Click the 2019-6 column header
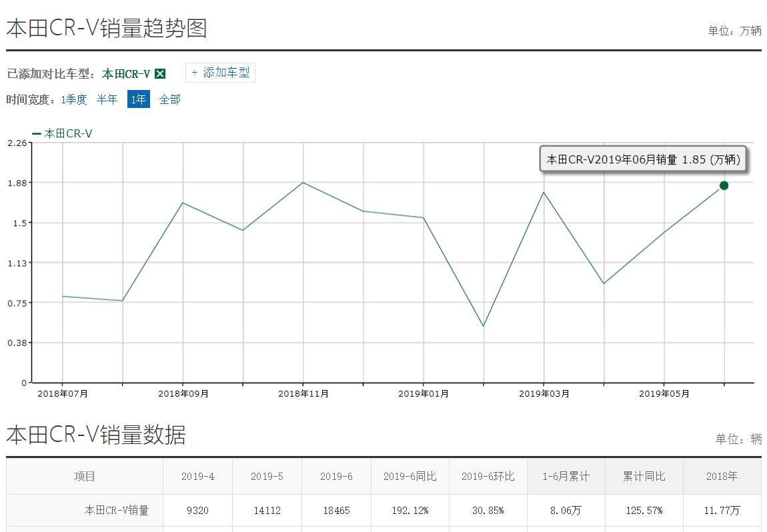This screenshot has height=532, width=767. point(337,476)
